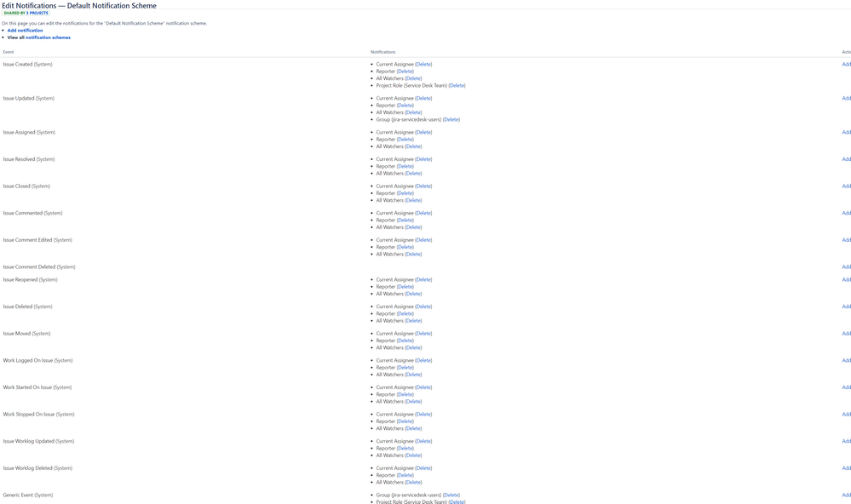This screenshot has width=851, height=504.
Task: Select the Issue Reopened (System) event text
Action: tap(30, 280)
